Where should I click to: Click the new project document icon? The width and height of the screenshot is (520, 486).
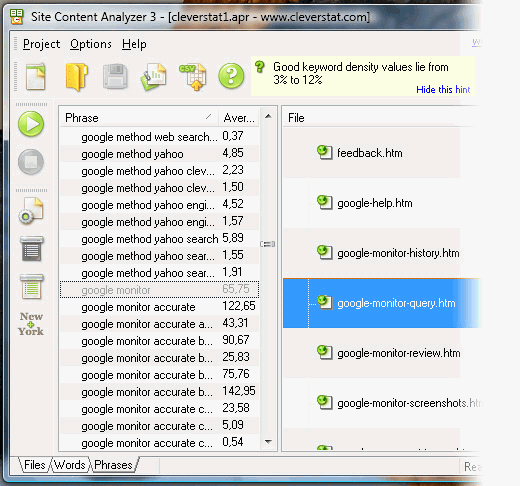[35, 76]
